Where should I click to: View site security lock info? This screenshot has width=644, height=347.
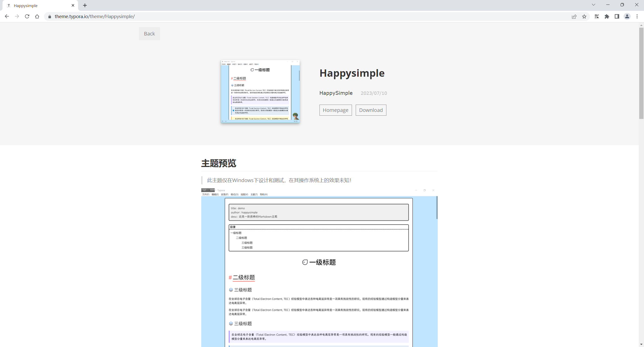tap(50, 17)
